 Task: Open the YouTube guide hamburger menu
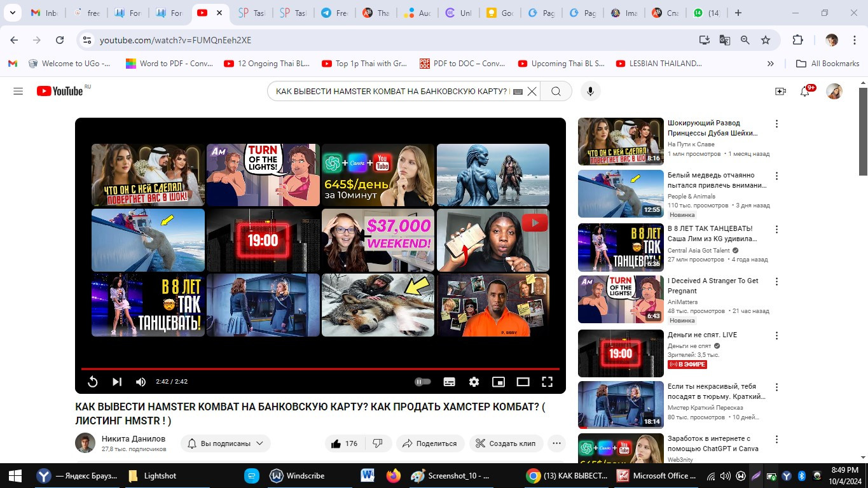pos(18,92)
